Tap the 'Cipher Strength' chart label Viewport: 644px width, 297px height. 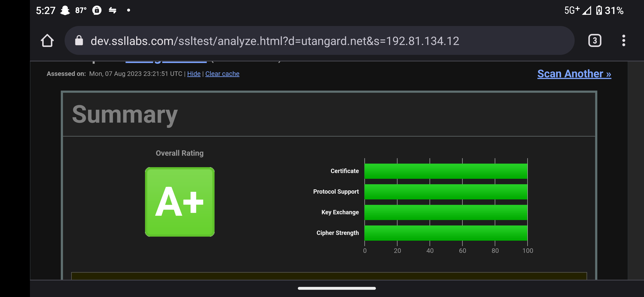click(x=337, y=233)
